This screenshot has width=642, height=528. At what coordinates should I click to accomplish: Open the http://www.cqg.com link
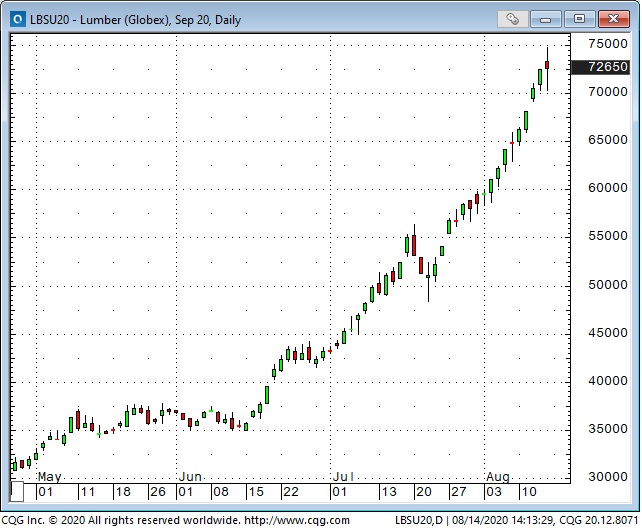[297, 520]
